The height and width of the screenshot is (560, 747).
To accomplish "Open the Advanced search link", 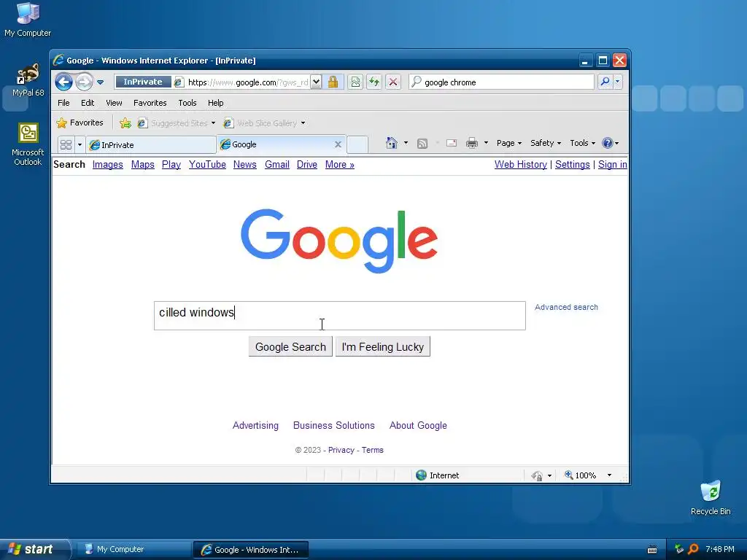I will pos(566,307).
